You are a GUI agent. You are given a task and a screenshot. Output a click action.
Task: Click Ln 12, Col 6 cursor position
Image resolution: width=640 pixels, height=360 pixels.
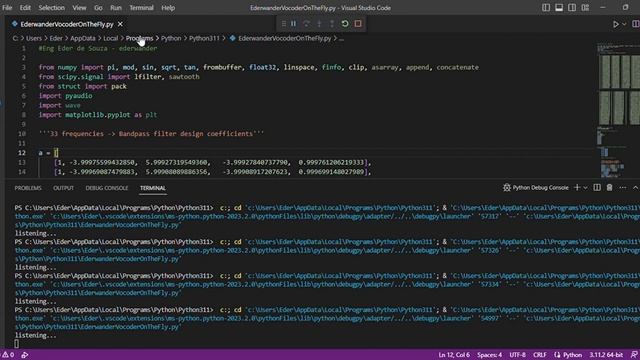(x=454, y=355)
